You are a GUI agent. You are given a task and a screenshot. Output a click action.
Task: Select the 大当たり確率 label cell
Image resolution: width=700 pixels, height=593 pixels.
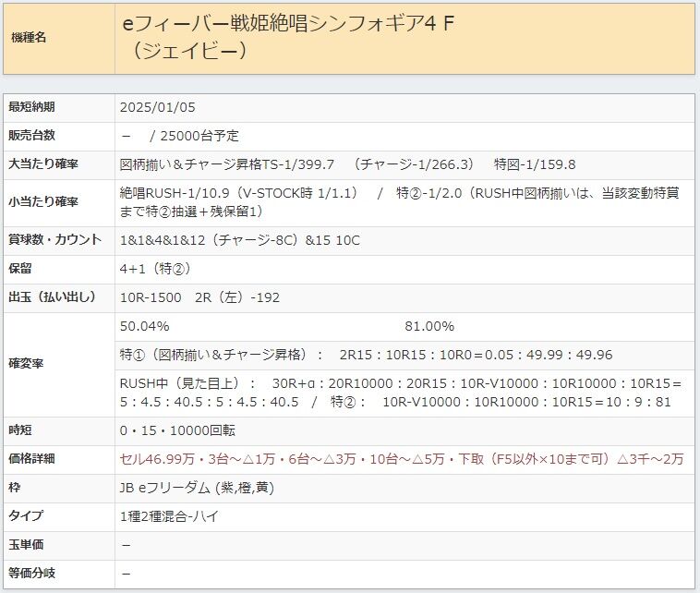[43, 163]
